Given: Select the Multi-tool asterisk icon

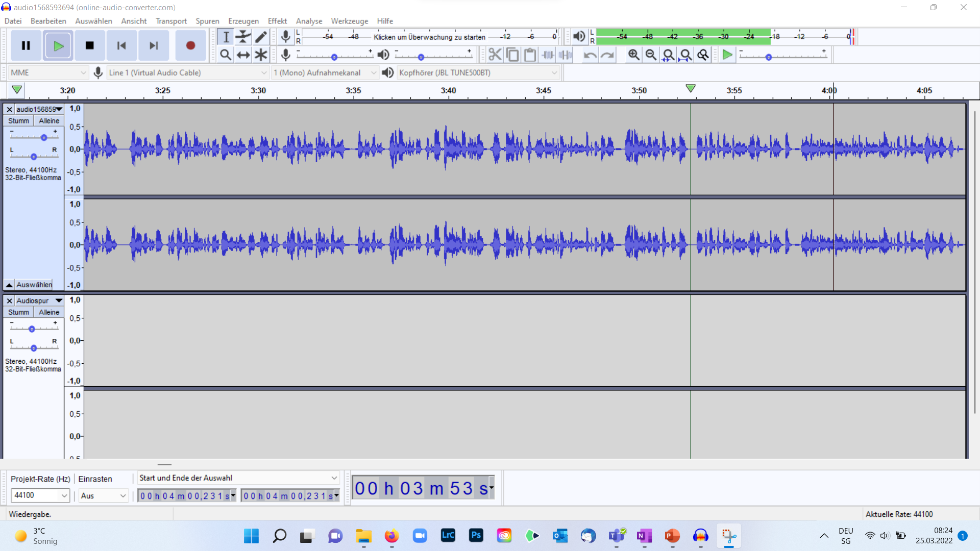Looking at the screenshot, I should point(261,55).
